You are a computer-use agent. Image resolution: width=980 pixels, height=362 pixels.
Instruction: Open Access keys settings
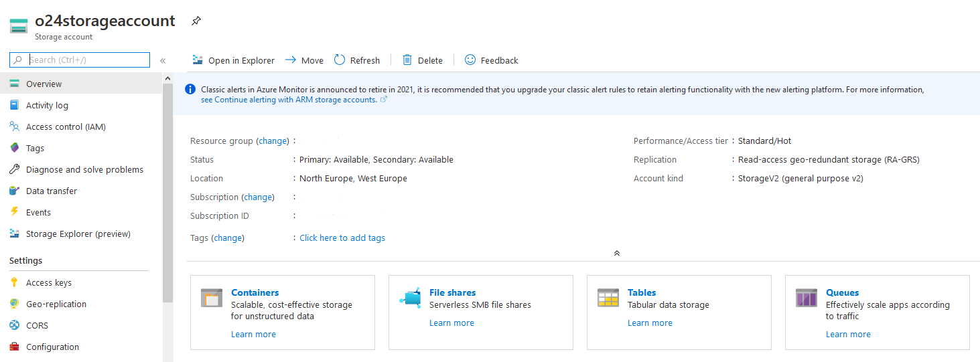coord(49,283)
